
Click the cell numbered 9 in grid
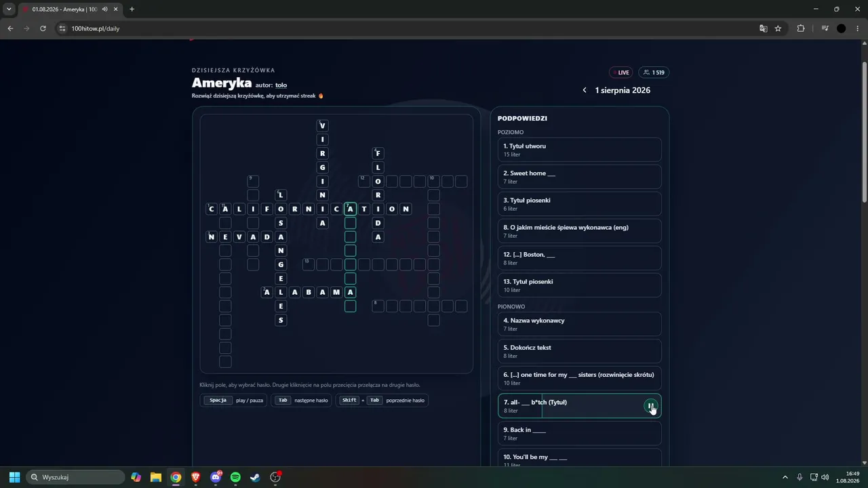(x=253, y=181)
